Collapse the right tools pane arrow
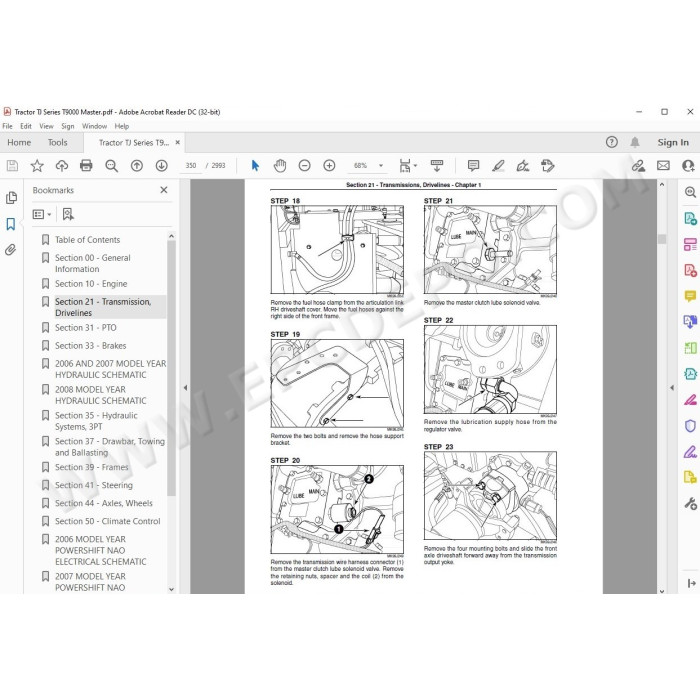The image size is (700, 700). (x=672, y=388)
